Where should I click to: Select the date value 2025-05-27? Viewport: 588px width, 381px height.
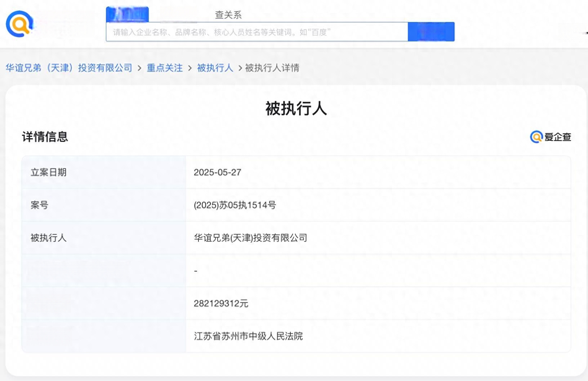[217, 172]
